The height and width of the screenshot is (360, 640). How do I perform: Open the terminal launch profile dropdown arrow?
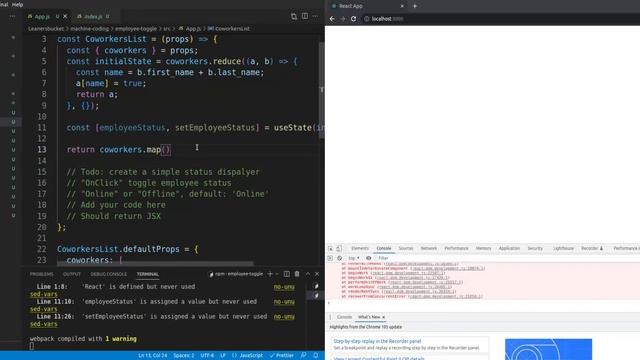click(x=277, y=274)
